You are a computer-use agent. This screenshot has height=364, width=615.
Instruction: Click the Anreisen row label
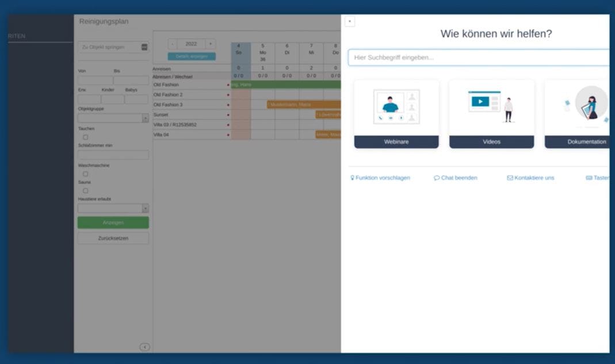162,68
